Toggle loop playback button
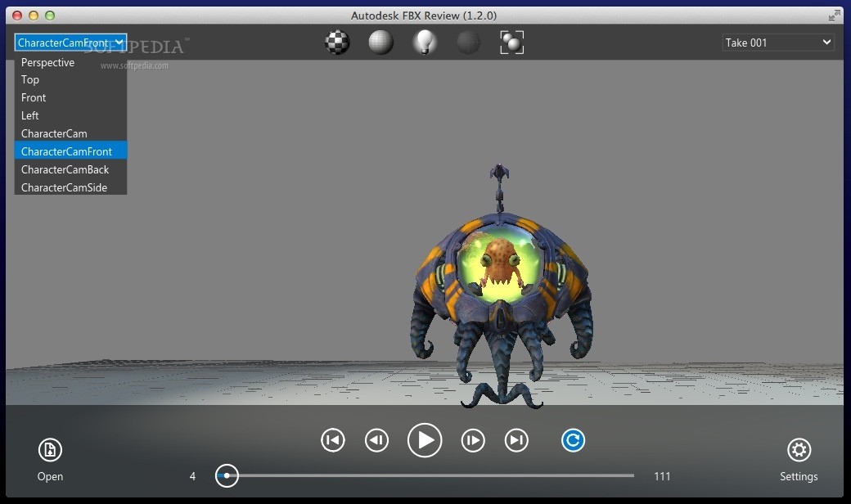Screen dimensions: 851x504 point(573,440)
